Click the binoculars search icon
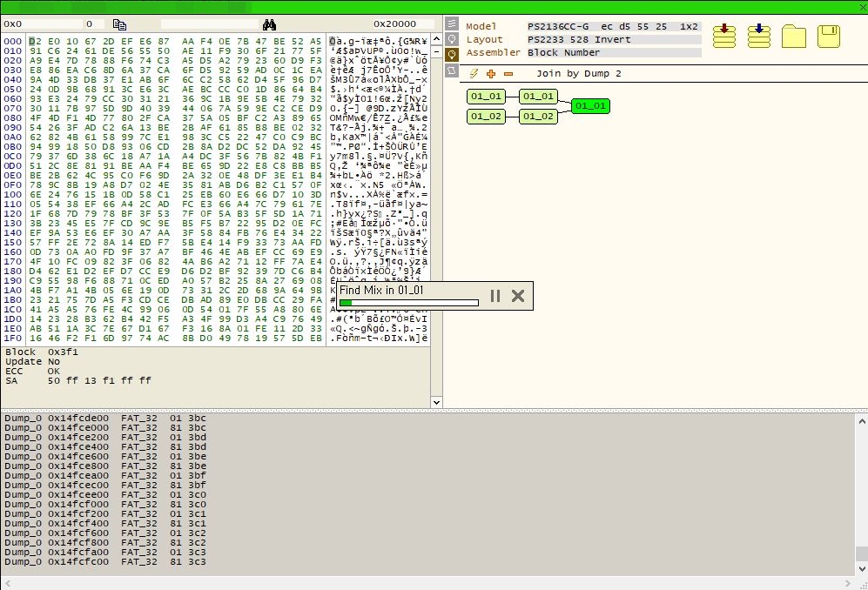Image resolution: width=868 pixels, height=590 pixels. tap(270, 24)
